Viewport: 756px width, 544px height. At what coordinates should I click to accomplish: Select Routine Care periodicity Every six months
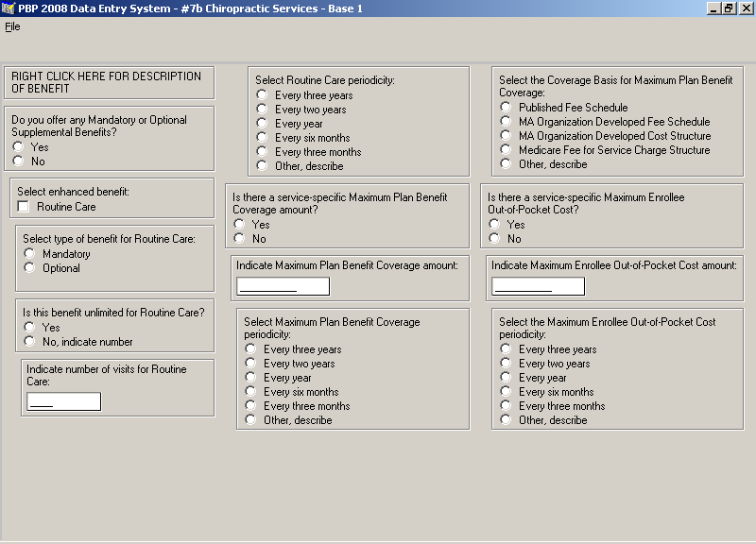point(262,138)
